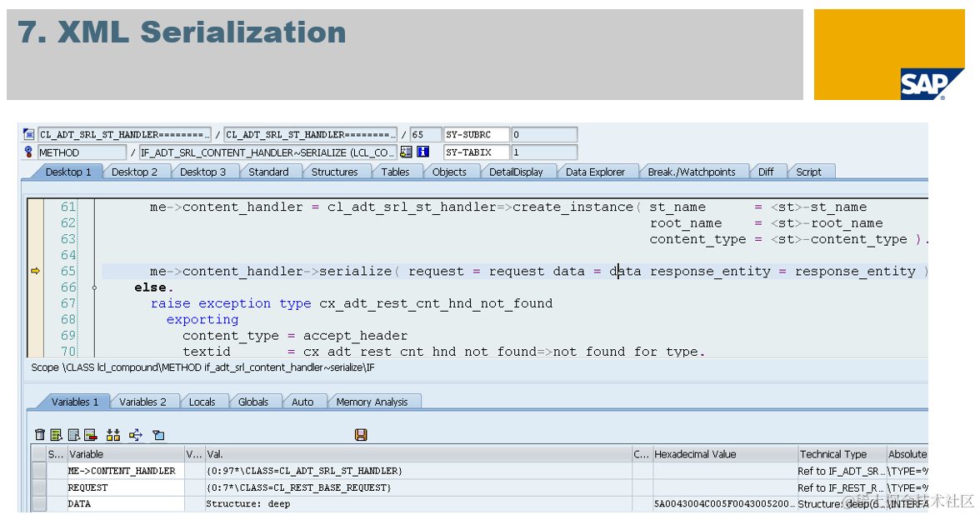The image size is (980, 515).
Task: Click the 'exporting' keyword on line 68
Action: click(x=202, y=320)
